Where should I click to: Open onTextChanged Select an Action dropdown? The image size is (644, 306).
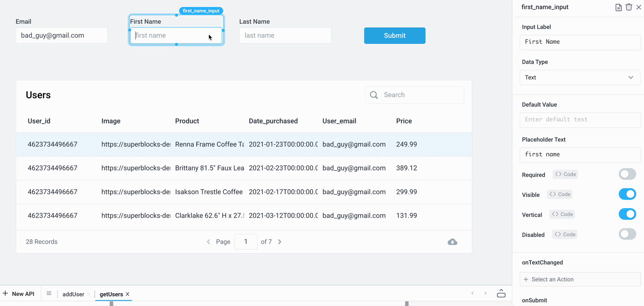(x=580, y=280)
